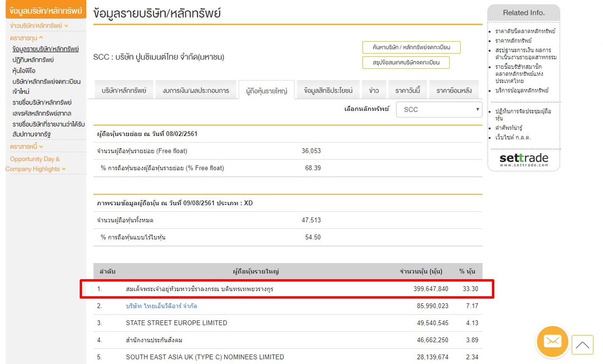Click the STATE STREET EUROPE LIMITED row name
603x364 pixels.
tap(176, 323)
